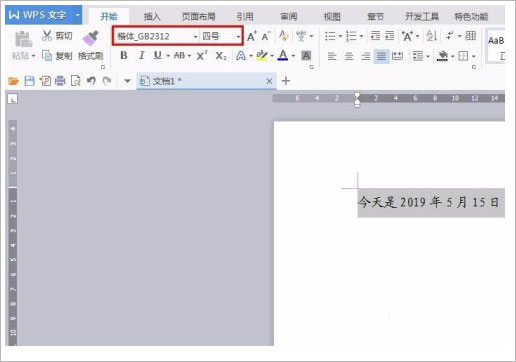Align text right
516x362 pixels.
coord(366,56)
